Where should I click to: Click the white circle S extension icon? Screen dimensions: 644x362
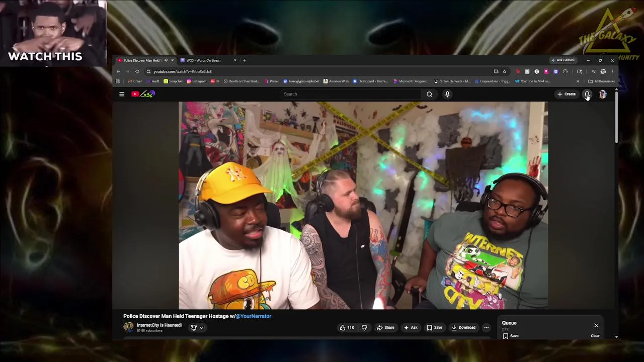pos(536,71)
